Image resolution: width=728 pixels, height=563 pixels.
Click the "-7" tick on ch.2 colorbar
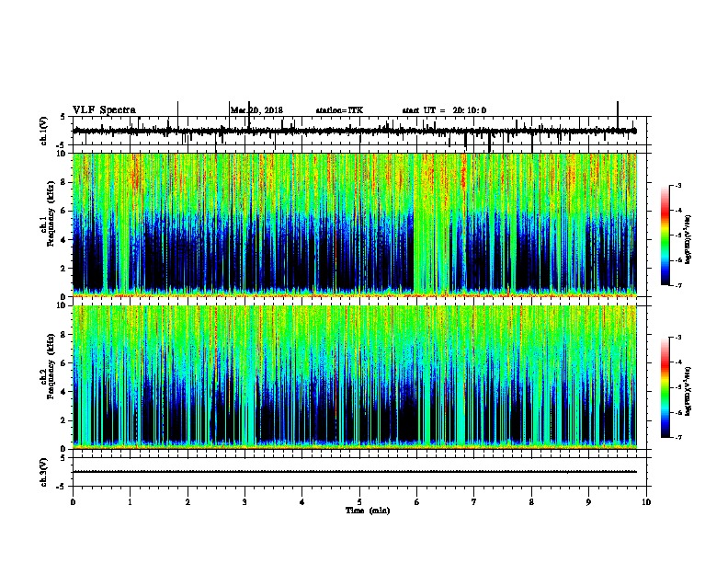tap(678, 438)
